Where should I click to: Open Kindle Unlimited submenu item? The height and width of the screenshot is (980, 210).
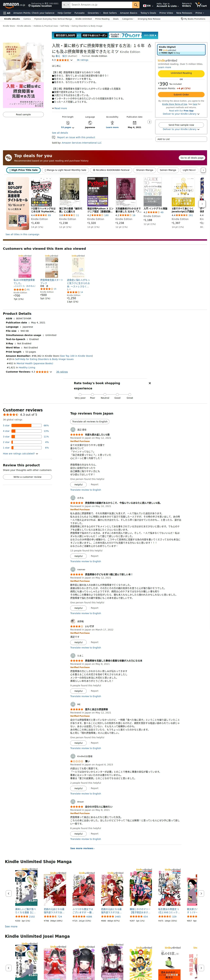[83, 19]
